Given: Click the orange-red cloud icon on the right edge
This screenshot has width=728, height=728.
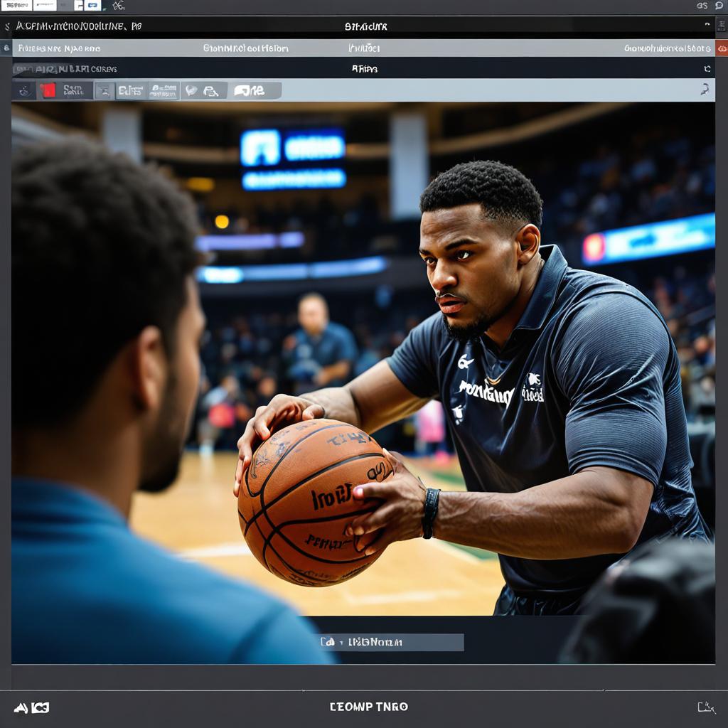Looking at the screenshot, I should tap(722, 48).
